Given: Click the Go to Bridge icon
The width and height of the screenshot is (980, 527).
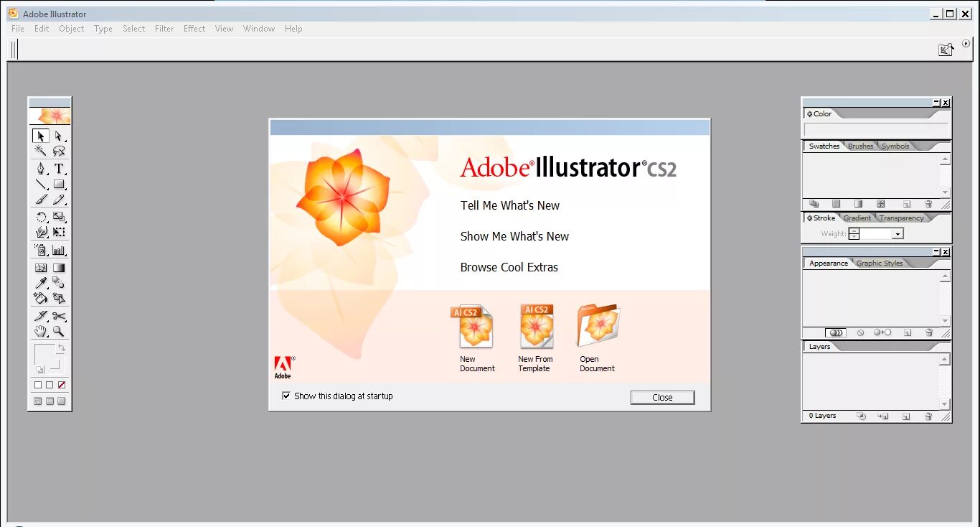Looking at the screenshot, I should pyautogui.click(x=946, y=50).
